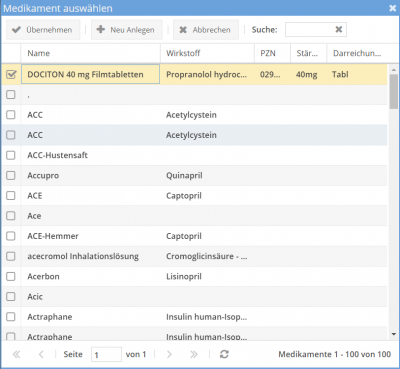Click the Tabl dosage form cell
Viewport: 400px width, 369px height.
(x=357, y=74)
